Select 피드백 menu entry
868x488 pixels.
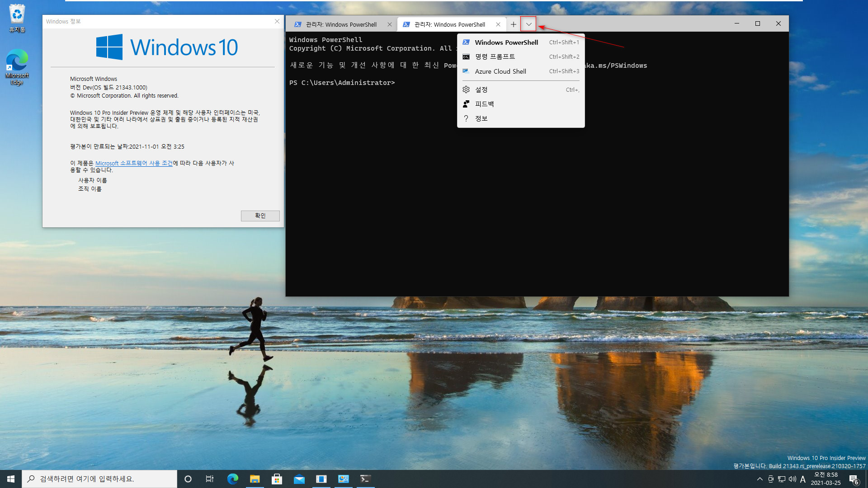pos(521,104)
